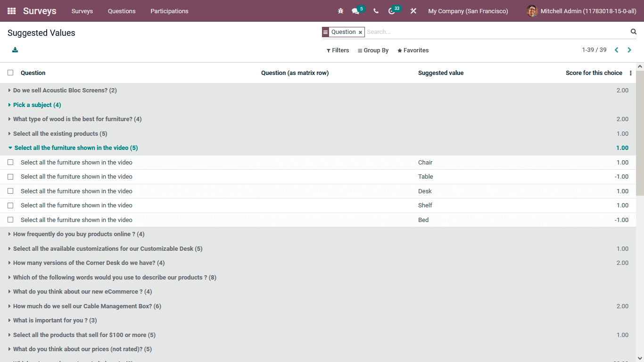Switch company My Company (San Francisco)

tap(468, 11)
